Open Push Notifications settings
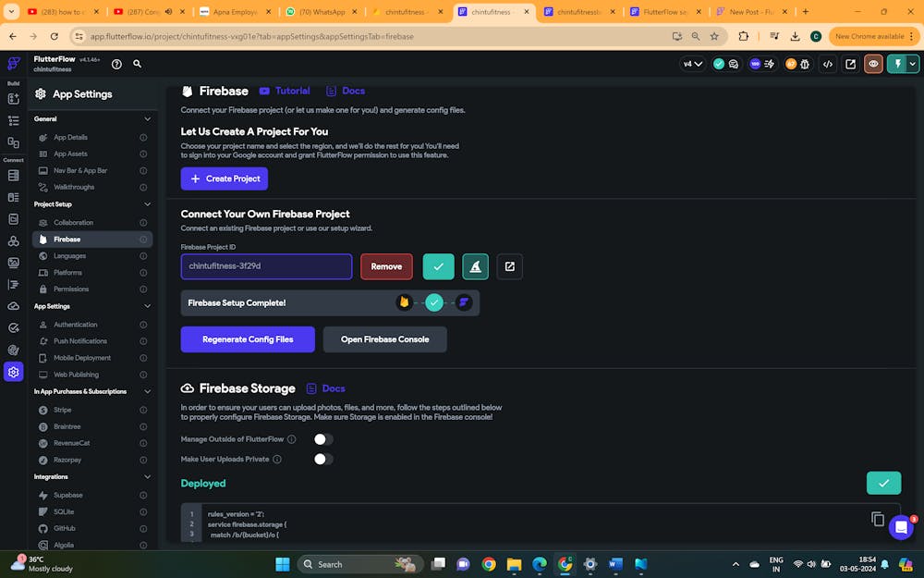The width and height of the screenshot is (924, 578). point(91,341)
